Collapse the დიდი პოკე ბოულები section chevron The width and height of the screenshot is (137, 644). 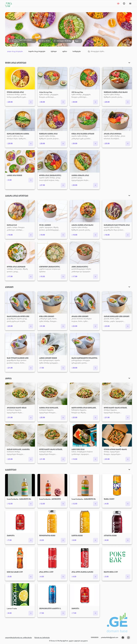(x=129, y=63)
